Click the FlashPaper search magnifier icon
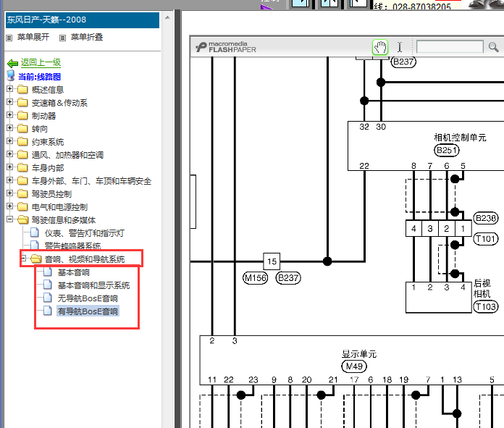Image resolution: width=504 pixels, height=428 pixels. tap(493, 47)
